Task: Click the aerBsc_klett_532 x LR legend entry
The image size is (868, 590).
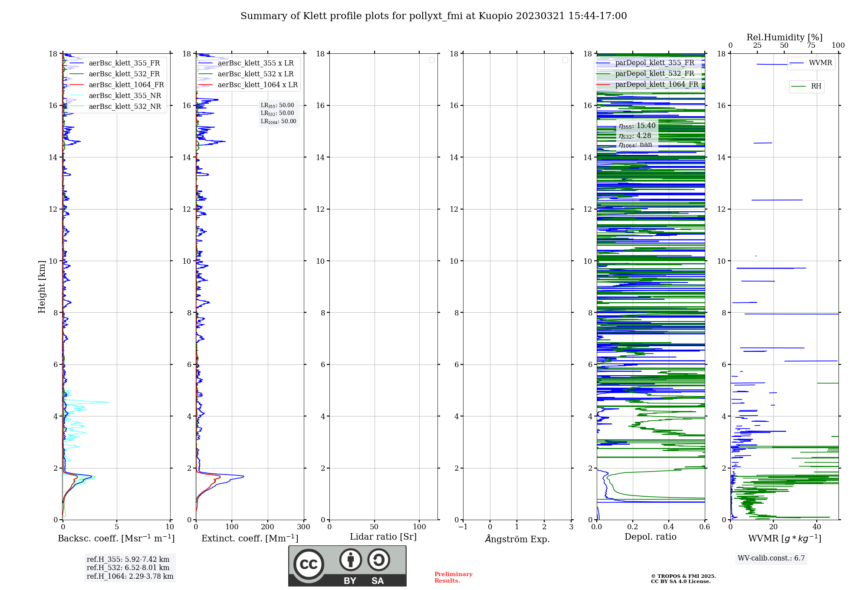Action: [246, 74]
